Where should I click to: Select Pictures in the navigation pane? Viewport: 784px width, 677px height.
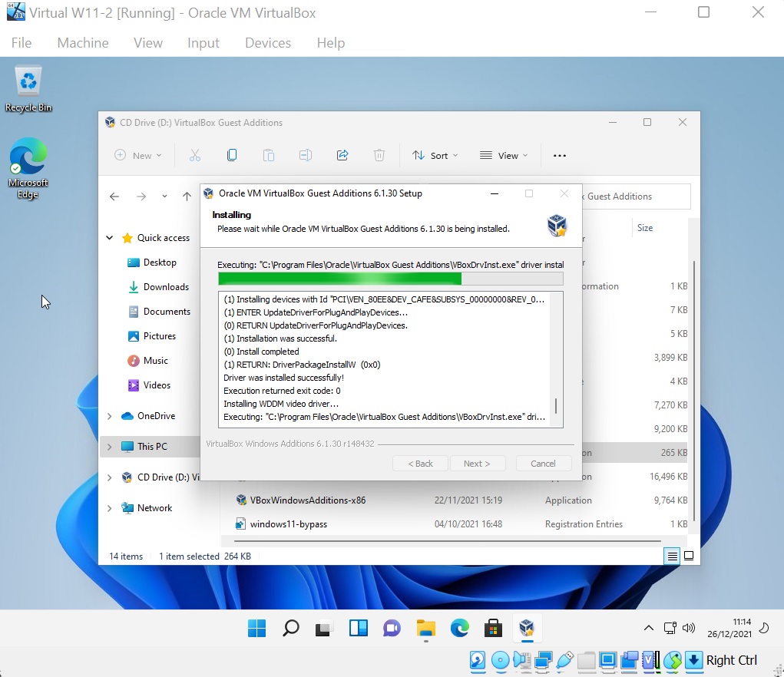click(152, 336)
